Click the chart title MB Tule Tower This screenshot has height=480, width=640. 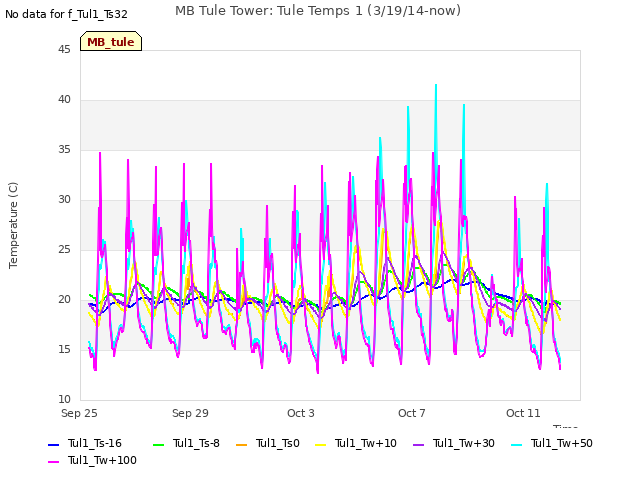(x=318, y=11)
